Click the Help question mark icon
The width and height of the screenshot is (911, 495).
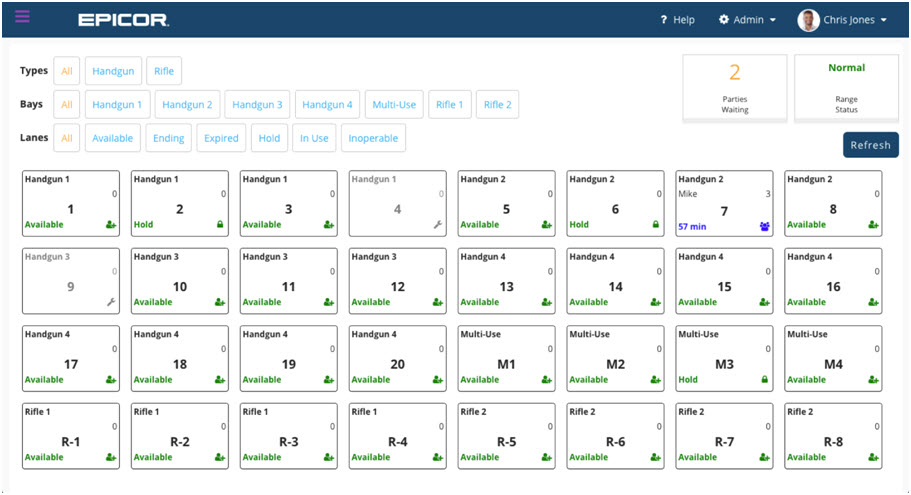(x=664, y=20)
